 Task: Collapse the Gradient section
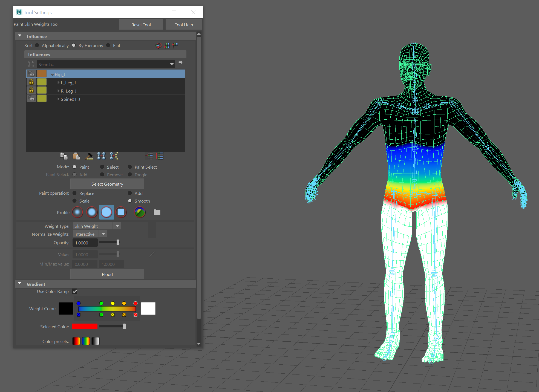click(x=20, y=284)
